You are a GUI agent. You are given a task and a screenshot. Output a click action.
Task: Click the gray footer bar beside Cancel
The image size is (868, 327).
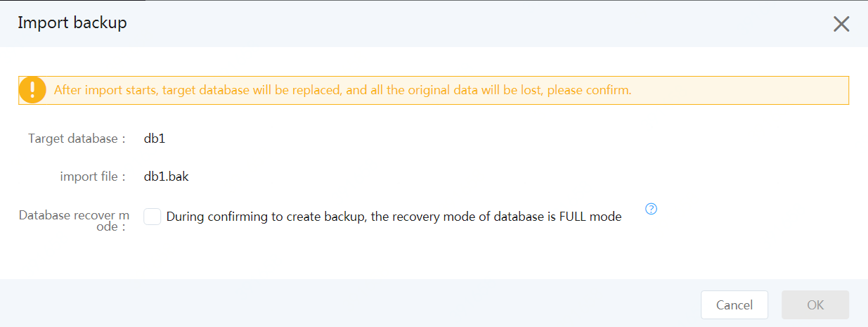coord(351,304)
